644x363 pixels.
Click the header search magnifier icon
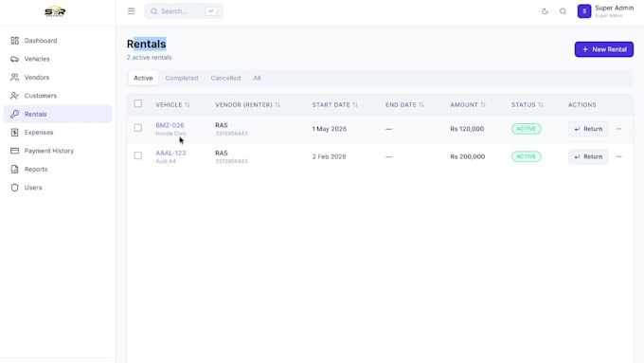[x=563, y=11]
